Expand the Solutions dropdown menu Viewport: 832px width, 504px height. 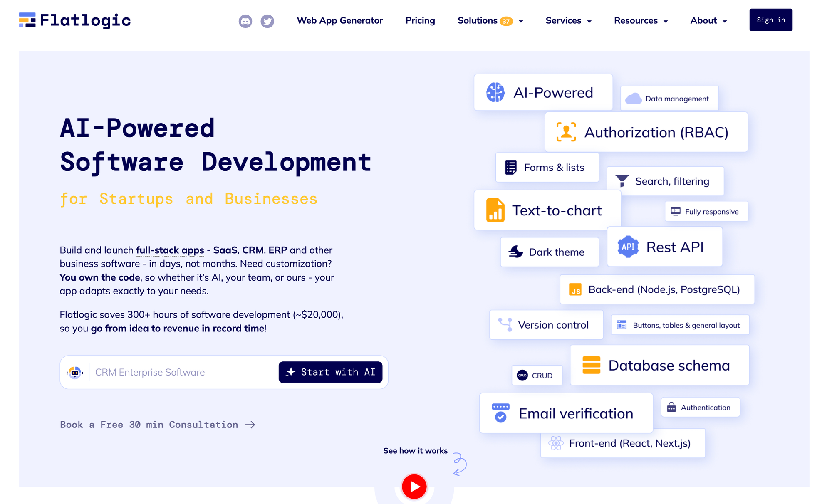(490, 21)
